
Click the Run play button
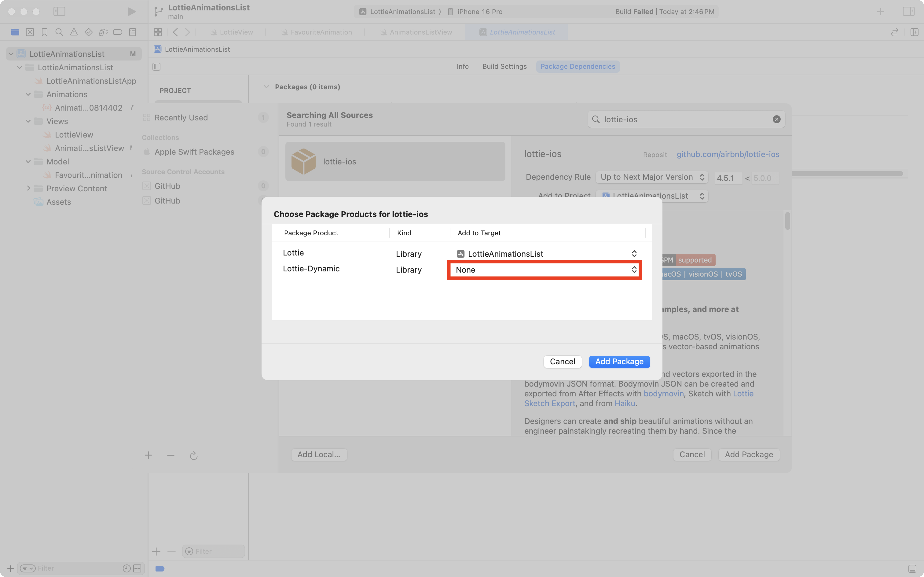click(x=132, y=11)
